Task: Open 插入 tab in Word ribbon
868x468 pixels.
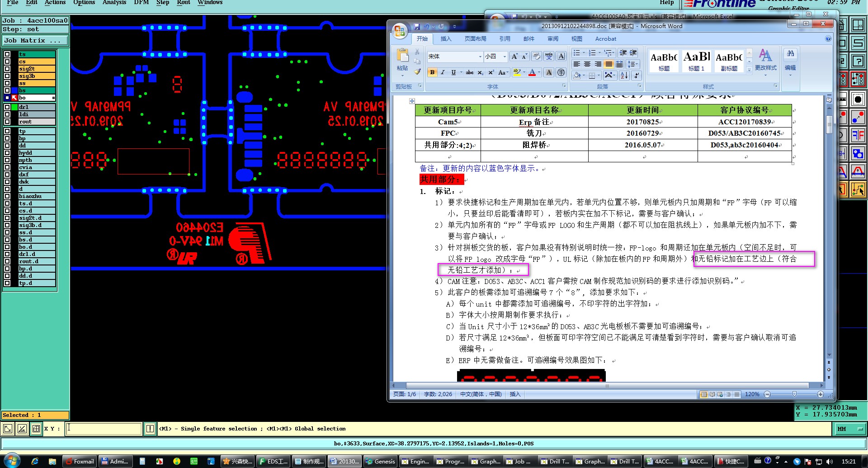Action: (446, 39)
